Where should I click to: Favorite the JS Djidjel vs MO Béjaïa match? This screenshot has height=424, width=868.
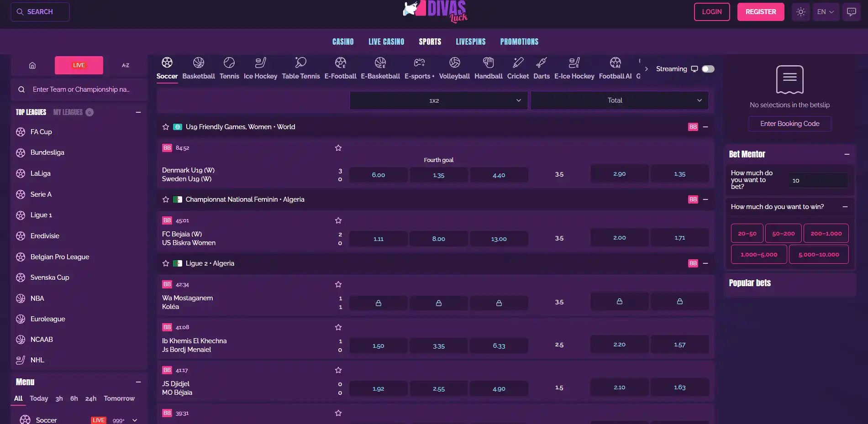click(338, 370)
